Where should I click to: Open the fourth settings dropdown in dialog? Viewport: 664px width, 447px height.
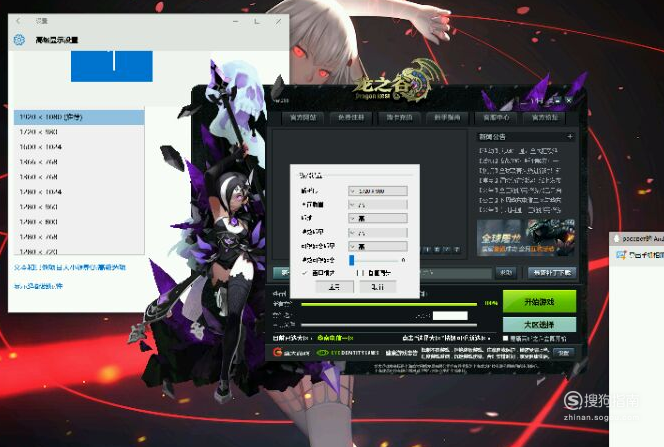(x=378, y=233)
